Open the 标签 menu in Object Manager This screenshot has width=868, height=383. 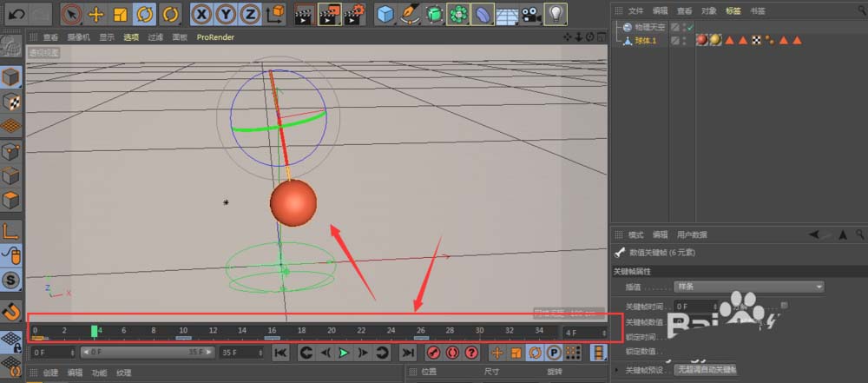pyautogui.click(x=733, y=11)
